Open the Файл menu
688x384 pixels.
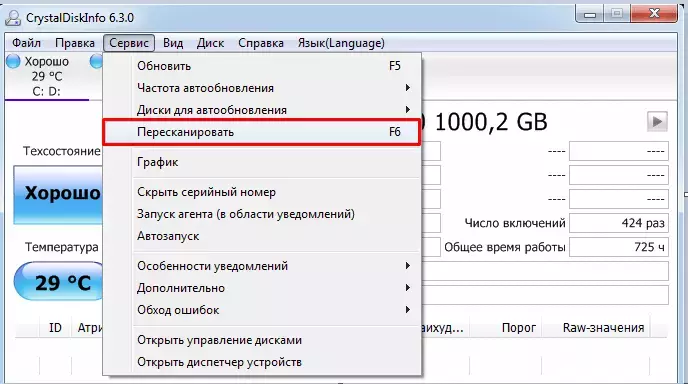pyautogui.click(x=26, y=43)
